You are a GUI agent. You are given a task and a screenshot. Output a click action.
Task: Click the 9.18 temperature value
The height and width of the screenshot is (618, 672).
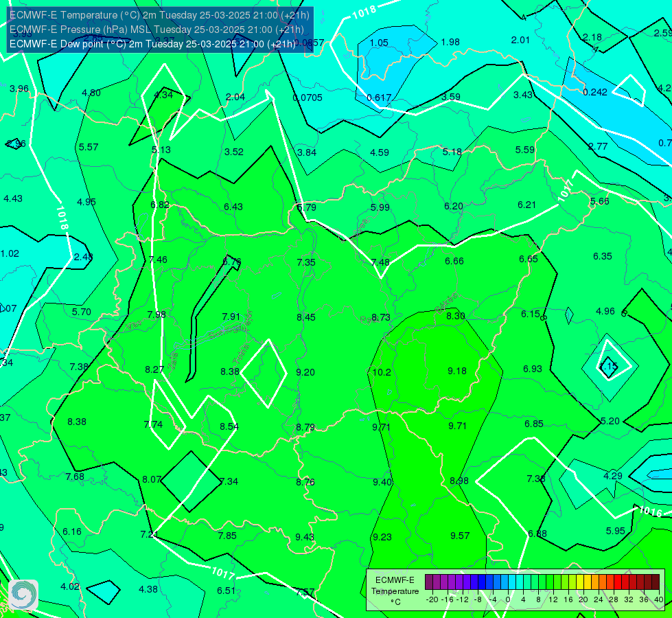(457, 371)
